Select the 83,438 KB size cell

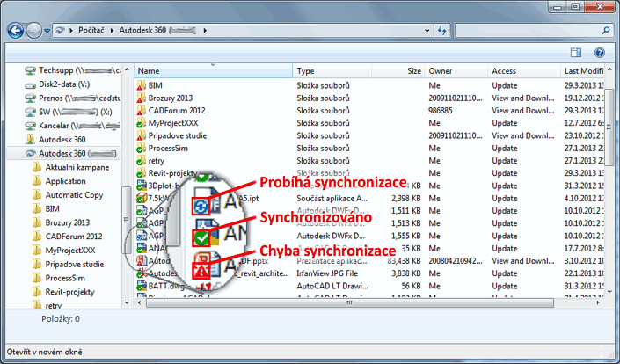(x=405, y=261)
